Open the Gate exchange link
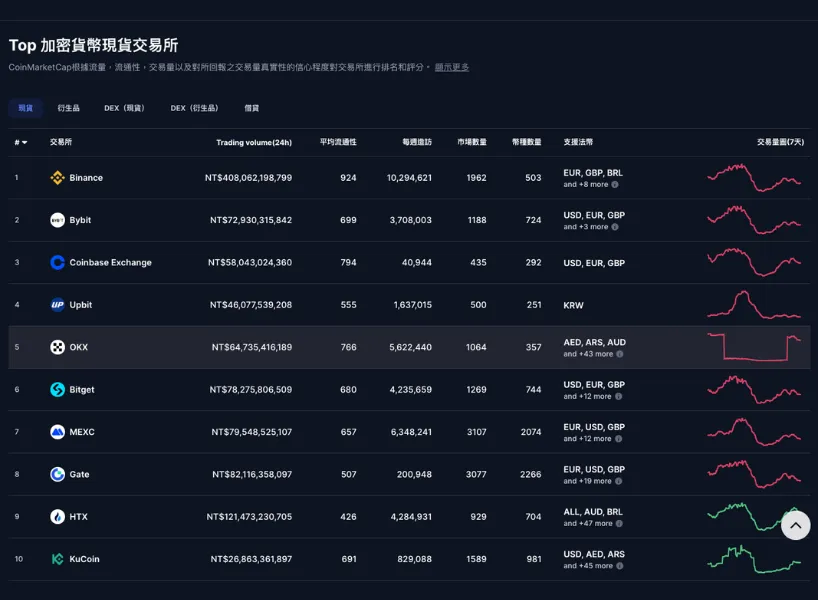818x600 pixels. 79,474
